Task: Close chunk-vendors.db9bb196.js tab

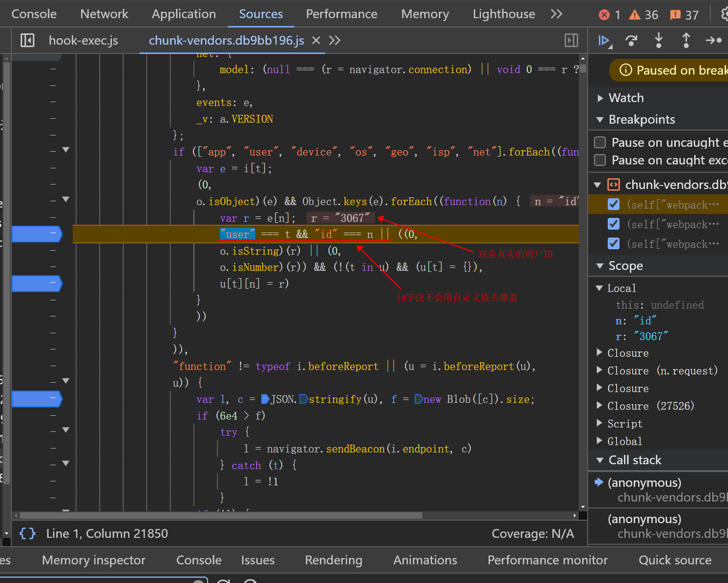Action: [316, 40]
